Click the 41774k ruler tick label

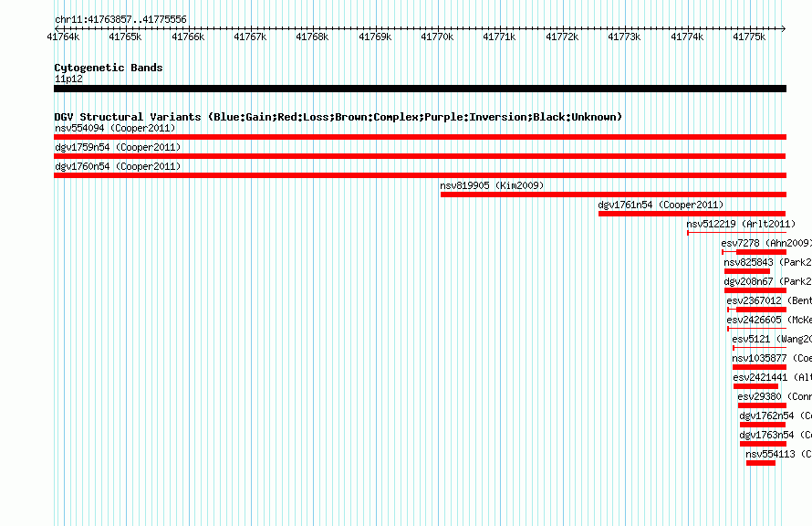click(687, 37)
